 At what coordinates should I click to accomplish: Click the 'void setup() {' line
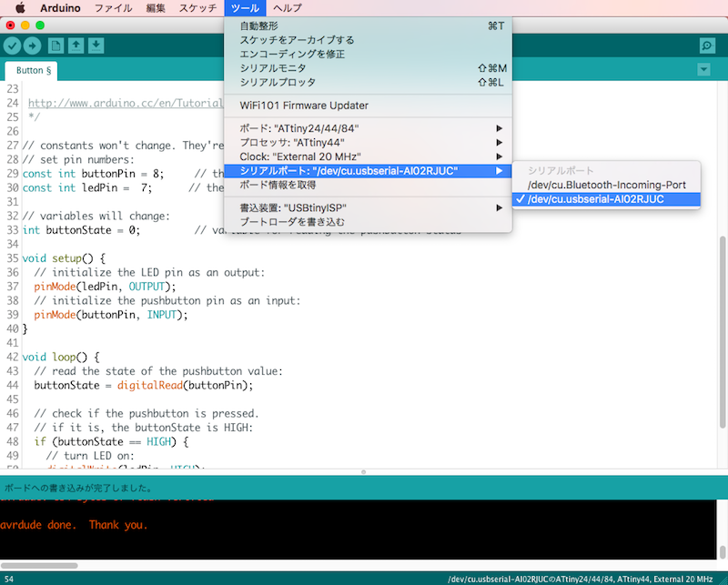click(x=64, y=258)
